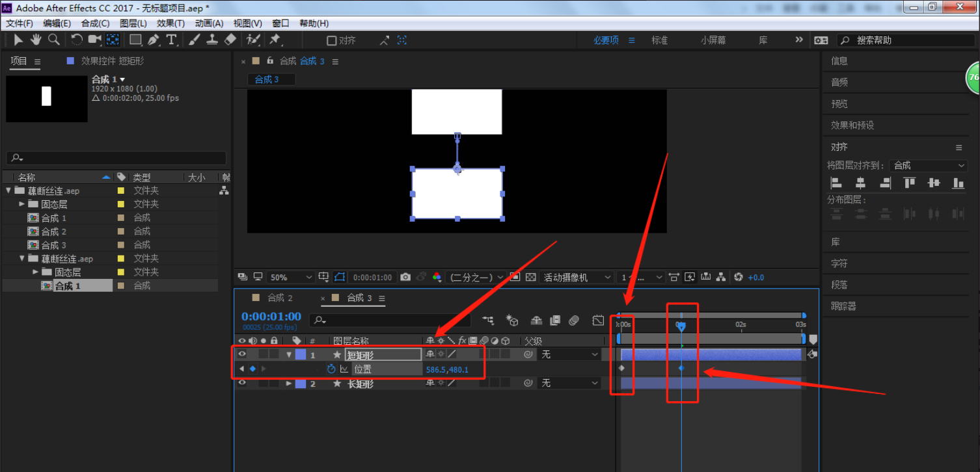Open the 将图层对齐到 合成 dropdown
980x472 pixels.
pos(929,165)
